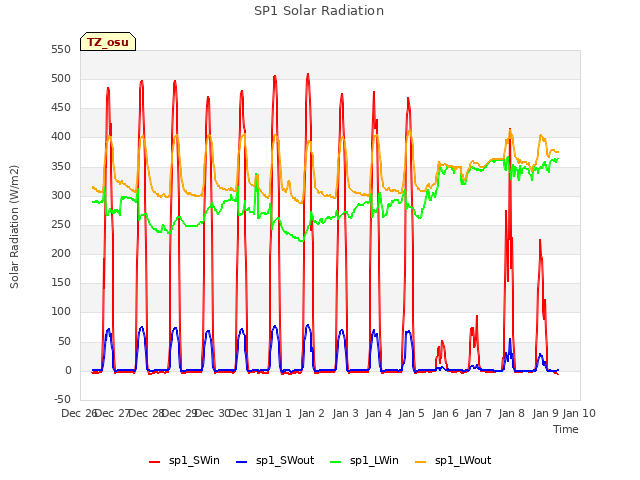Click the Dec 30 x-axis date label
Viewport: 640px width, 480px height.
point(213,413)
